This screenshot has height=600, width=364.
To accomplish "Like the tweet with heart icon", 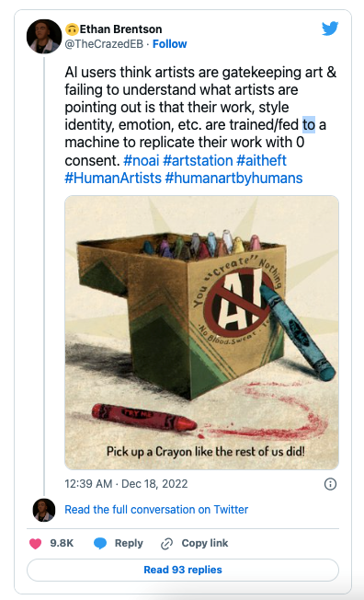I will (x=36, y=543).
